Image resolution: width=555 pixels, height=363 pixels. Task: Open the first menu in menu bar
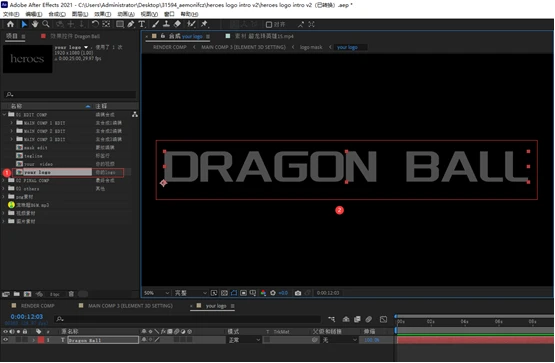(11, 14)
